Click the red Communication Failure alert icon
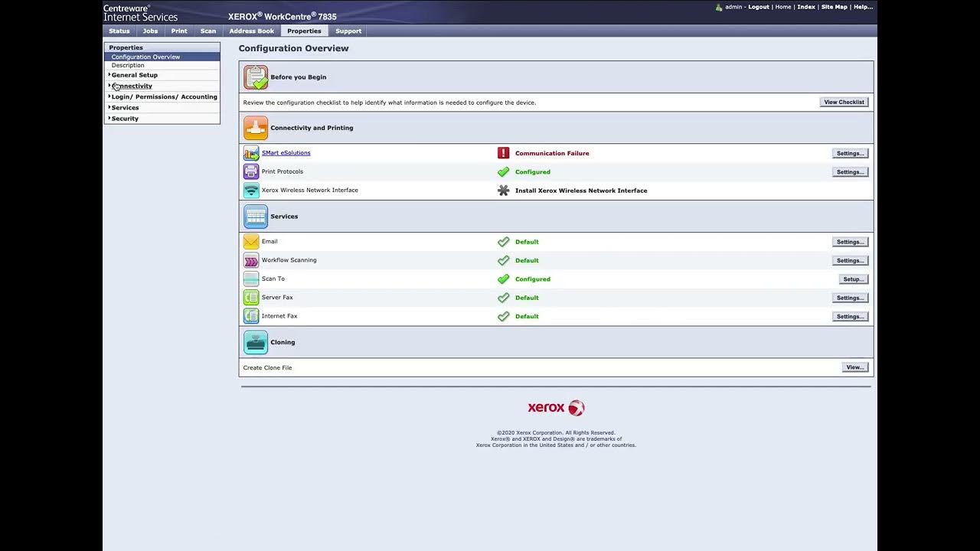 click(503, 153)
